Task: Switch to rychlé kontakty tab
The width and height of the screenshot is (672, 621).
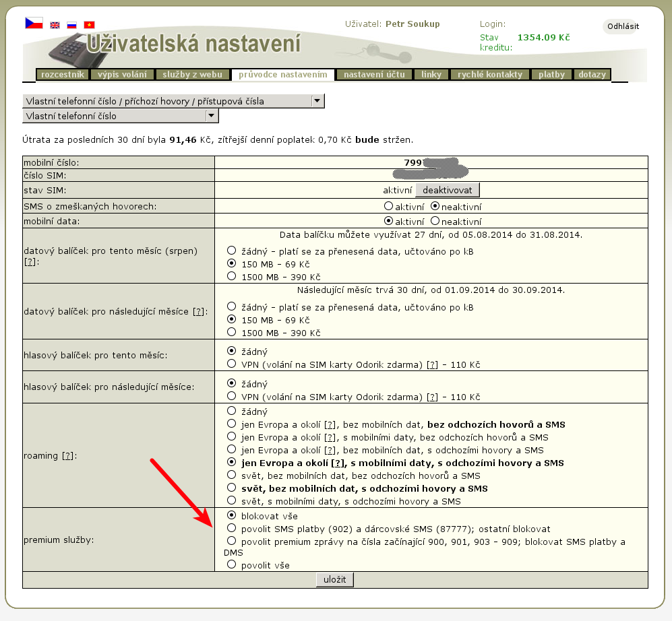Action: pos(490,75)
